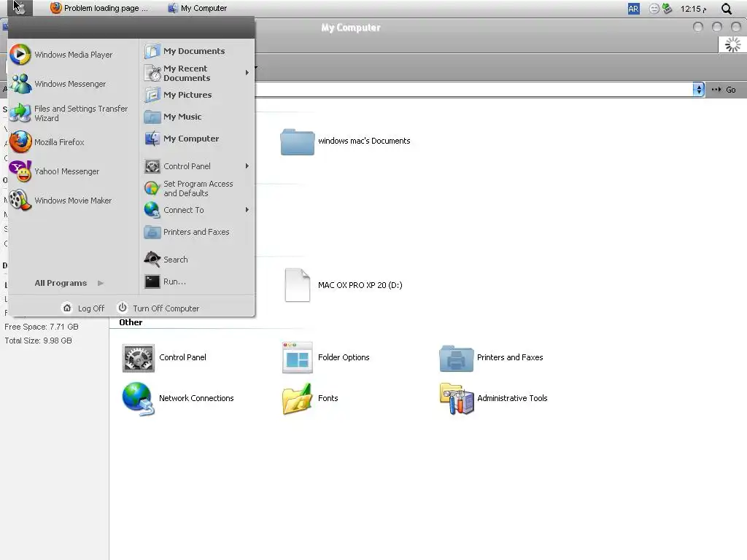Click Set Program Access and Defaults icon
Viewport: 747px width, 560px height.
click(152, 189)
